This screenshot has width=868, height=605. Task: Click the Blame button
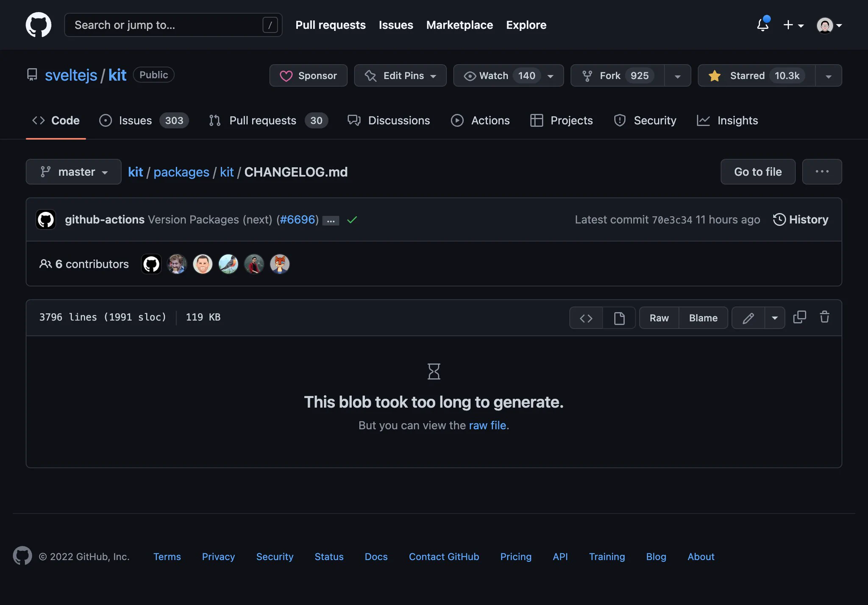click(x=704, y=318)
